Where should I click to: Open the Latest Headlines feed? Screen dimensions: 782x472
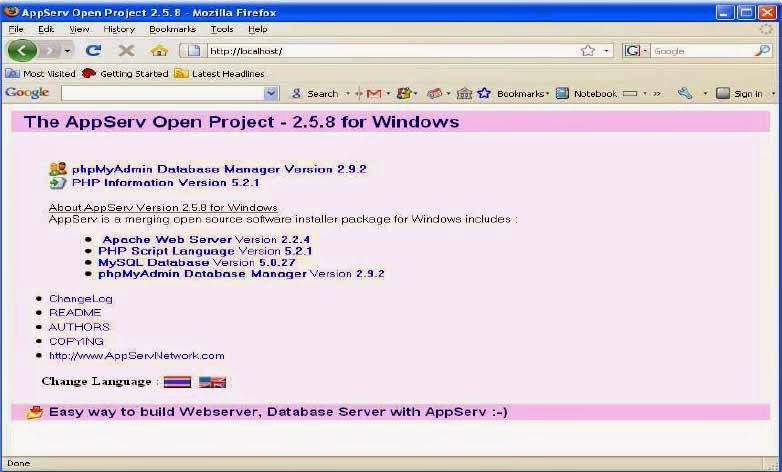tap(219, 74)
